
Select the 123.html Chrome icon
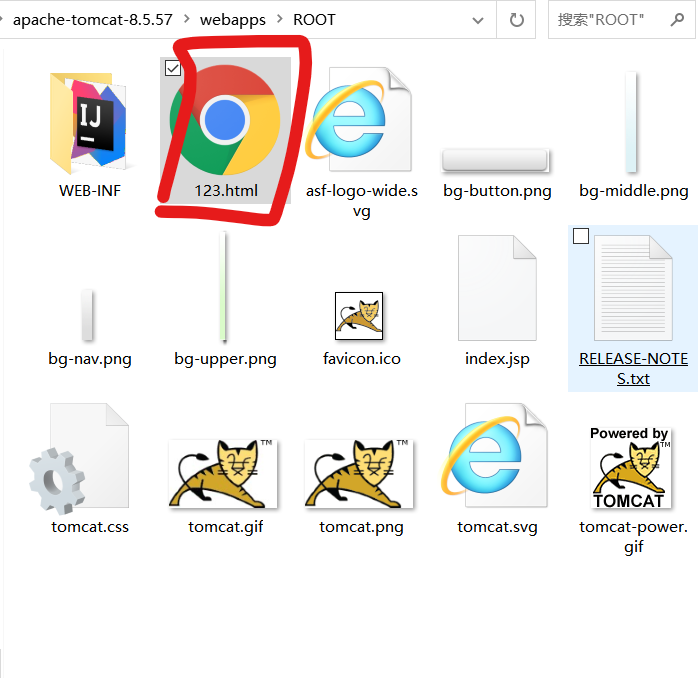pyautogui.click(x=225, y=120)
